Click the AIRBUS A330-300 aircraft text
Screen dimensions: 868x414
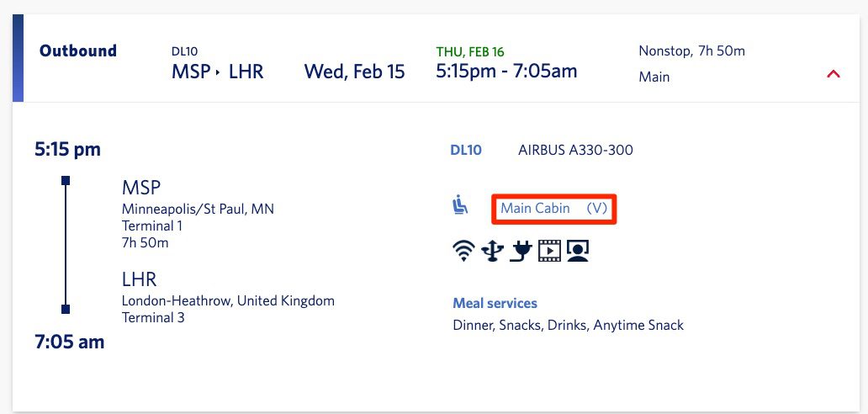[575, 150]
